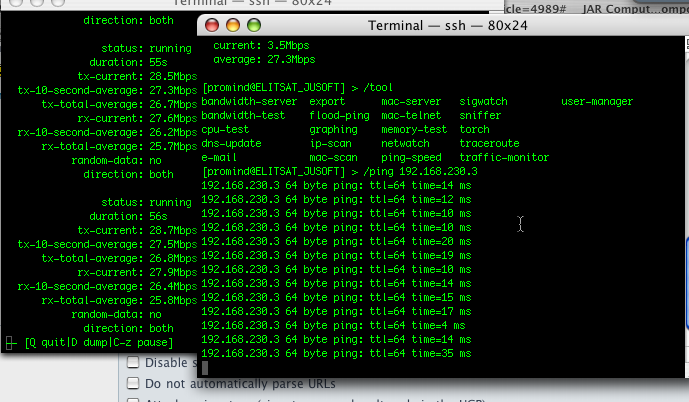The height and width of the screenshot is (402, 689).
Task: Click the '/tool' command prompt line
Action: point(297,87)
